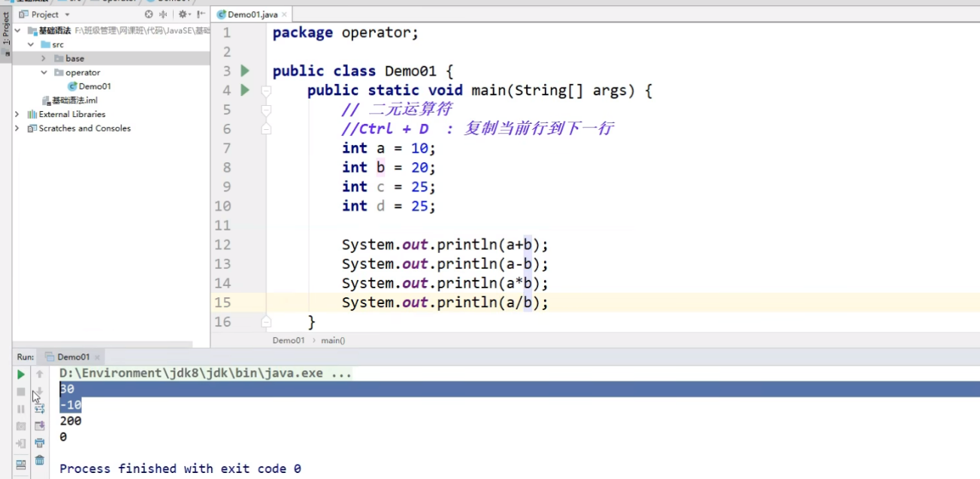The image size is (980, 479).
Task: Click the Pause output icon
Action: click(x=20, y=408)
